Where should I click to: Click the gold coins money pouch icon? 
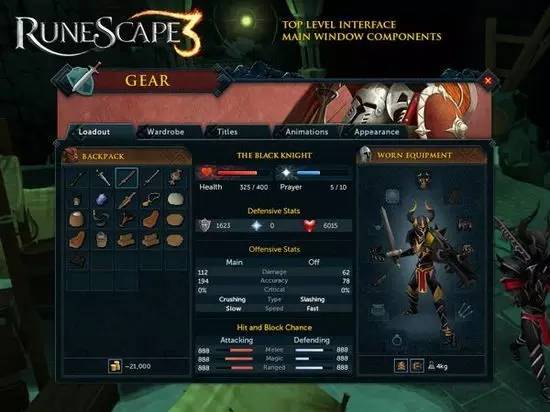(x=115, y=366)
